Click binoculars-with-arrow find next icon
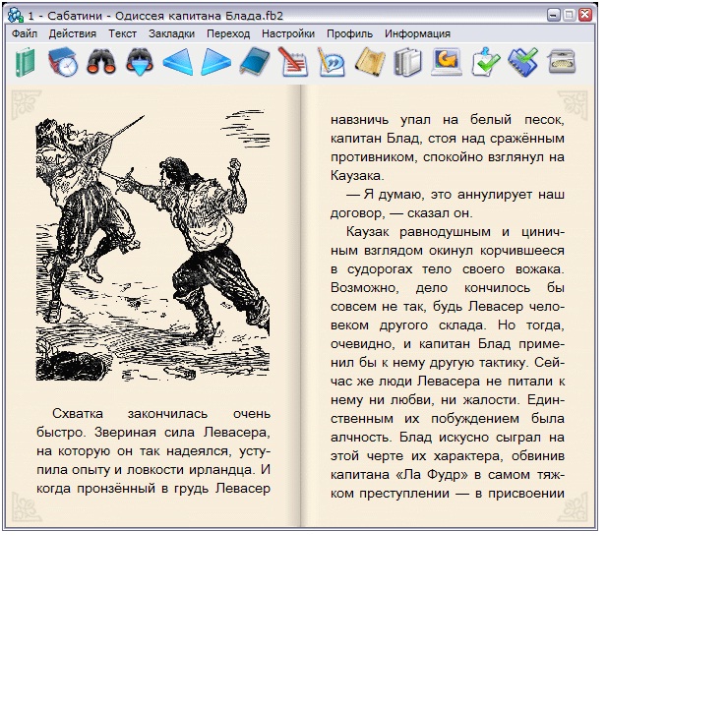 pyautogui.click(x=140, y=62)
